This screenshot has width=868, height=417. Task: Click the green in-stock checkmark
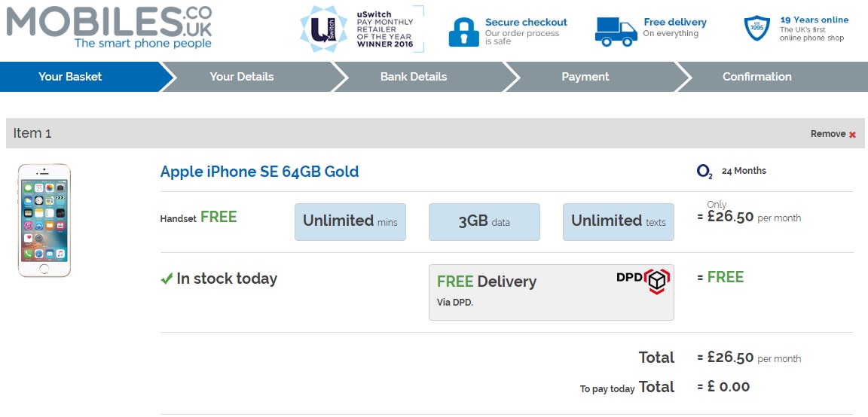(x=167, y=279)
